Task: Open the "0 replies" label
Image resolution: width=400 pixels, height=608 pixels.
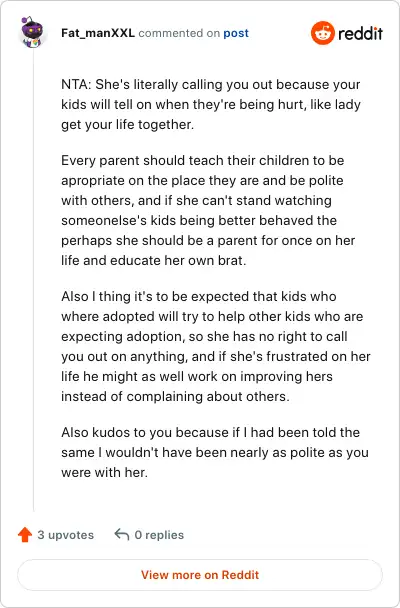Action: coord(159,535)
